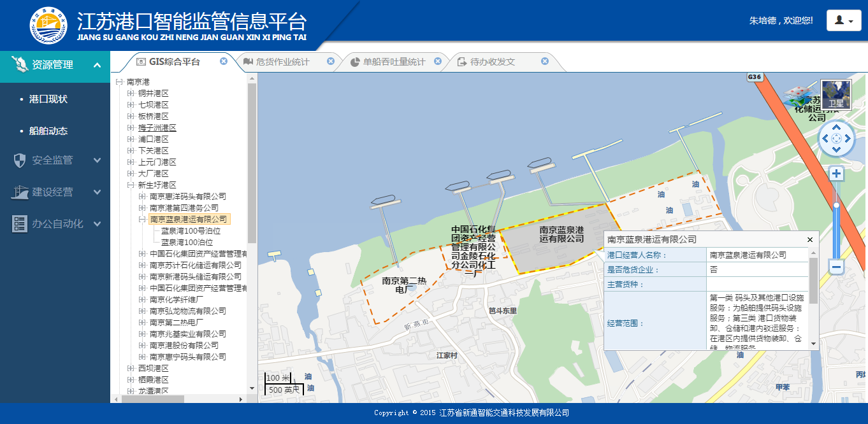Close the 危货作业统计 tab

click(331, 61)
